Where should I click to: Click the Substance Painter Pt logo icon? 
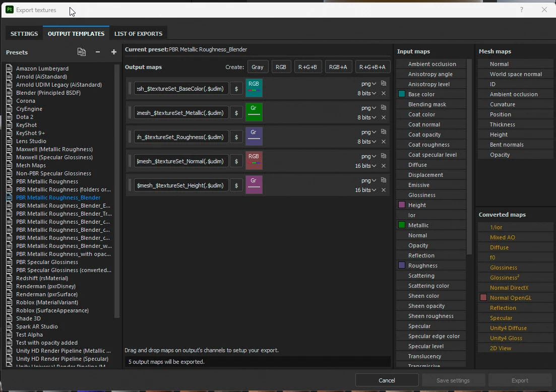(10, 10)
